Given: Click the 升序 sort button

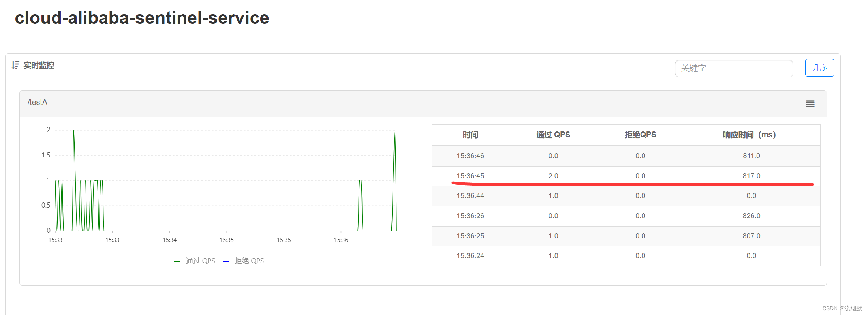Looking at the screenshot, I should [819, 67].
